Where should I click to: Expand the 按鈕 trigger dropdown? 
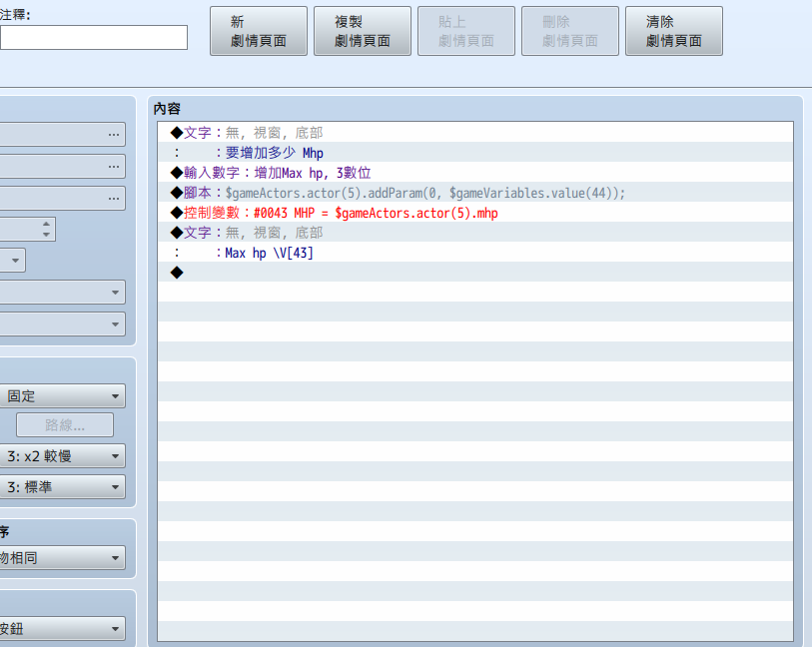pos(62,629)
